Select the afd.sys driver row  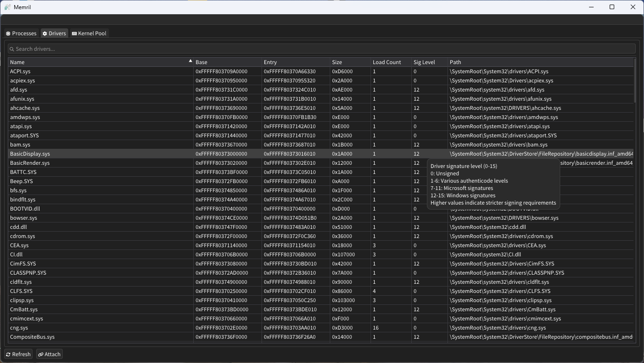[321, 90]
